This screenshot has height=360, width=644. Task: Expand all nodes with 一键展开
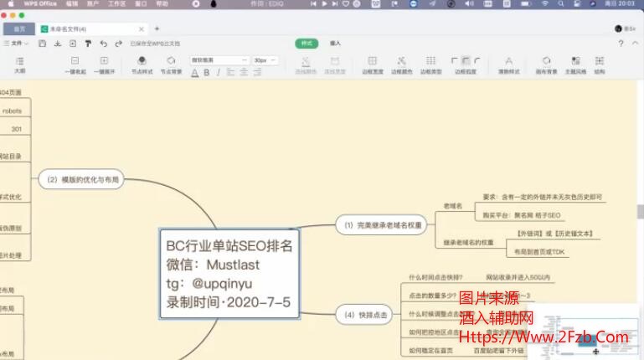[104, 64]
